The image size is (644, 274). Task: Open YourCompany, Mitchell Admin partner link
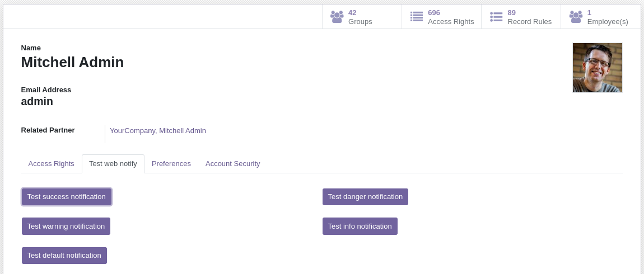(x=158, y=131)
